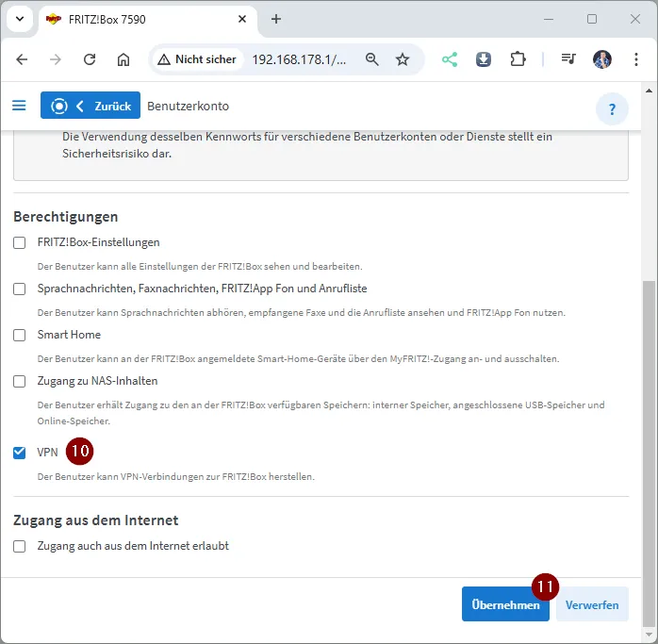Open the browser downloads icon
Image resolution: width=658 pixels, height=644 pixels.
pyautogui.click(x=484, y=59)
